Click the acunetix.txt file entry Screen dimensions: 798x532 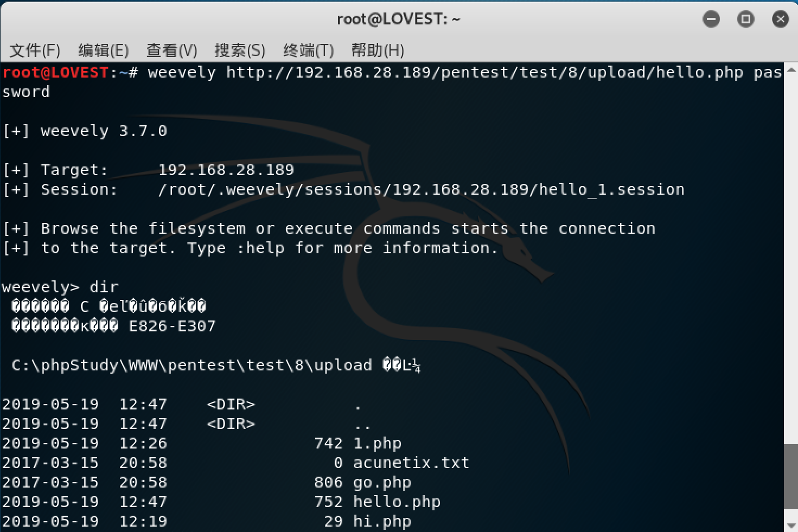tap(411, 463)
